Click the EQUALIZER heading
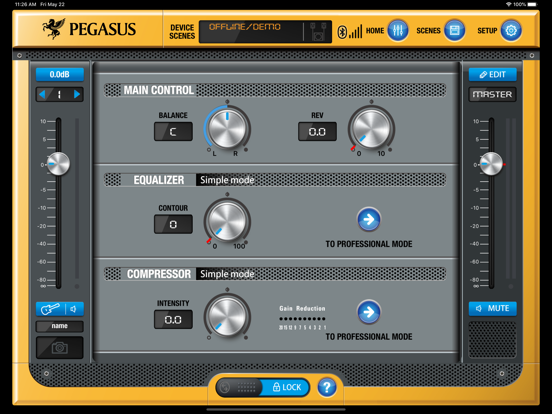This screenshot has height=414, width=552. tap(158, 180)
